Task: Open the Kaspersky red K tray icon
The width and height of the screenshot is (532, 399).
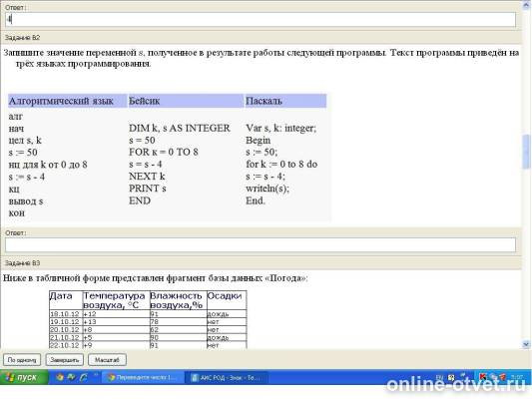Action: [x=483, y=377]
